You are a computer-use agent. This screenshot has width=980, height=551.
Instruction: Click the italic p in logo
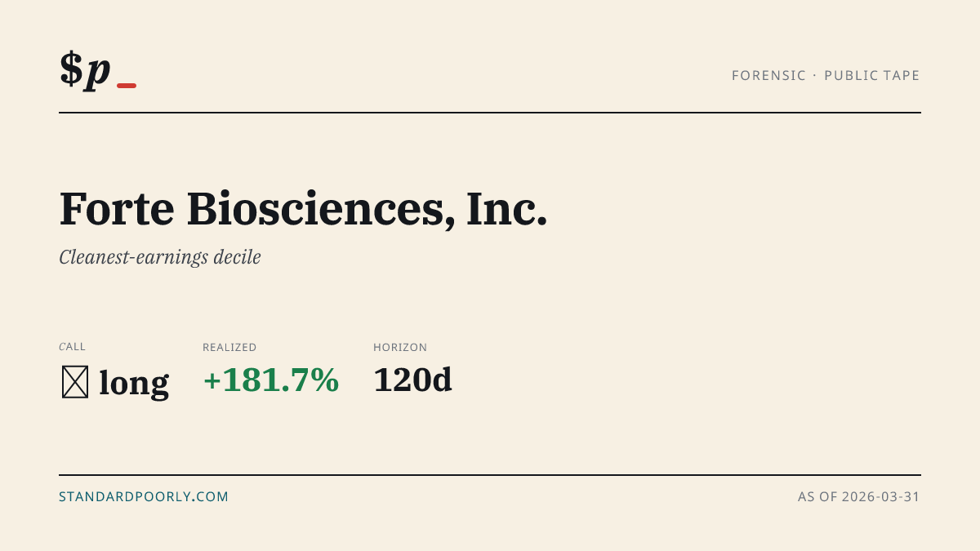[98, 72]
